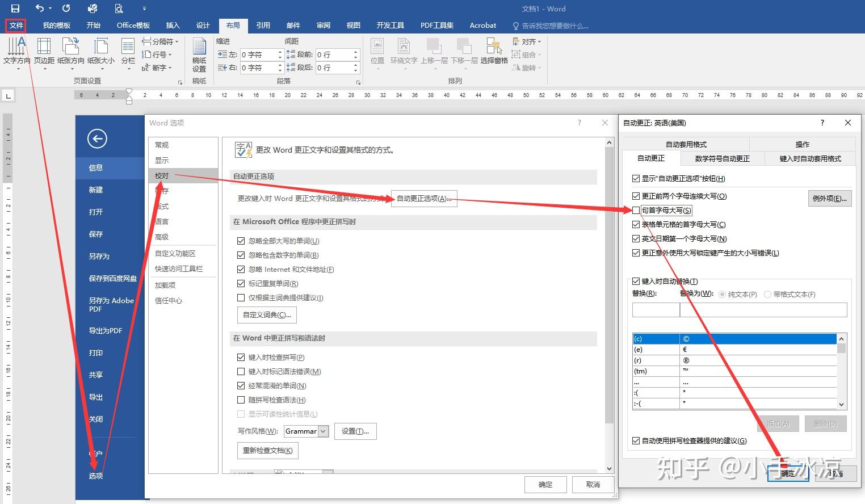This screenshot has width=865, height=504.
Task: Open the 写作风格 Grammar combo box
Action: click(306, 431)
